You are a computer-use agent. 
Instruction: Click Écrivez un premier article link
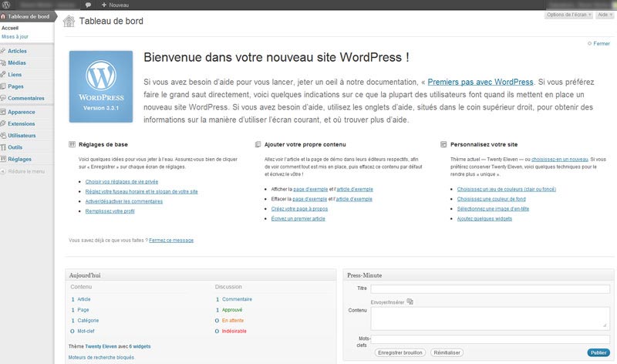coord(298,218)
